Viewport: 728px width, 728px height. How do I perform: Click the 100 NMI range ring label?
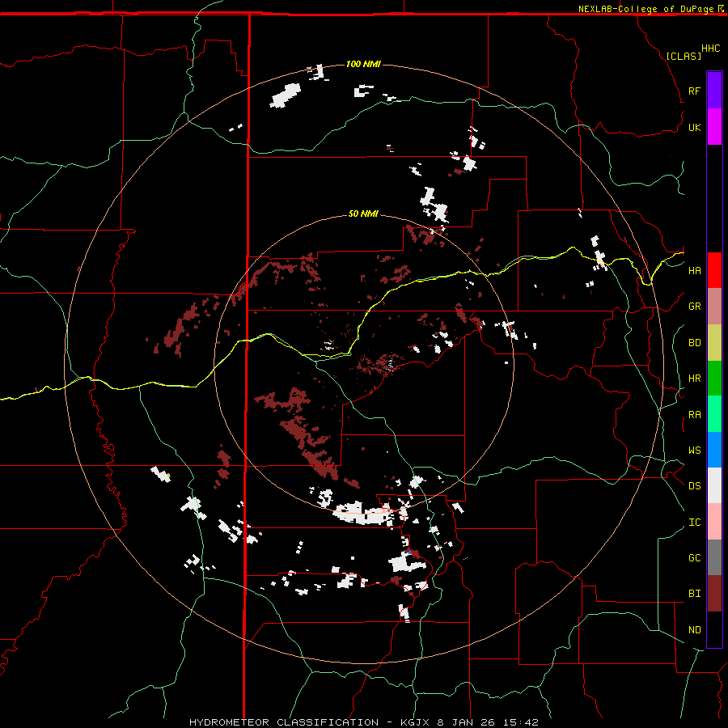click(x=363, y=64)
